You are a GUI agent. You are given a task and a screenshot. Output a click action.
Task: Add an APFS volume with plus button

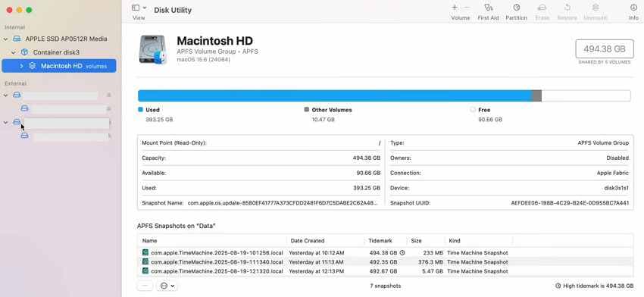455,8
